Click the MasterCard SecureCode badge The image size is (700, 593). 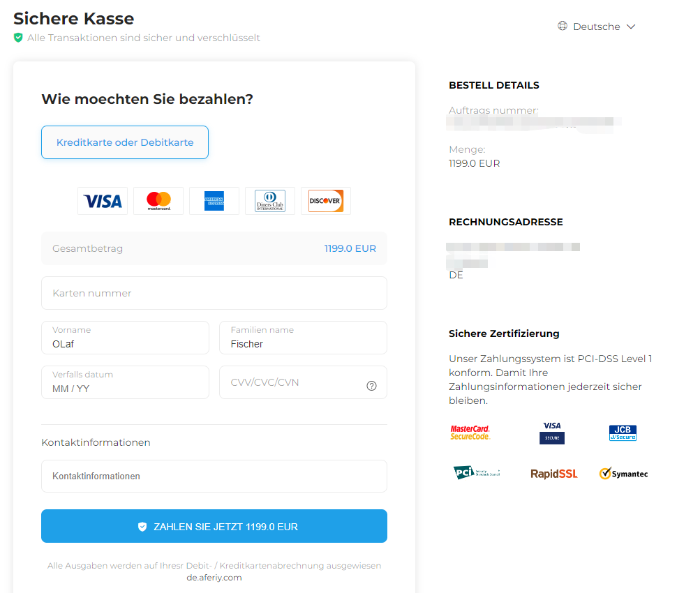coord(470,433)
